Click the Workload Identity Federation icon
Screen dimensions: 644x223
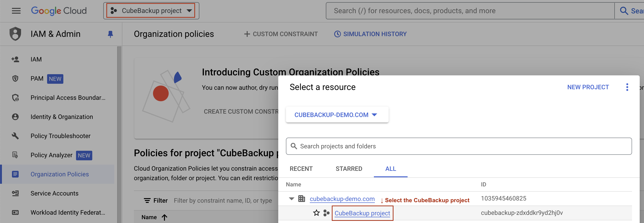click(x=15, y=212)
